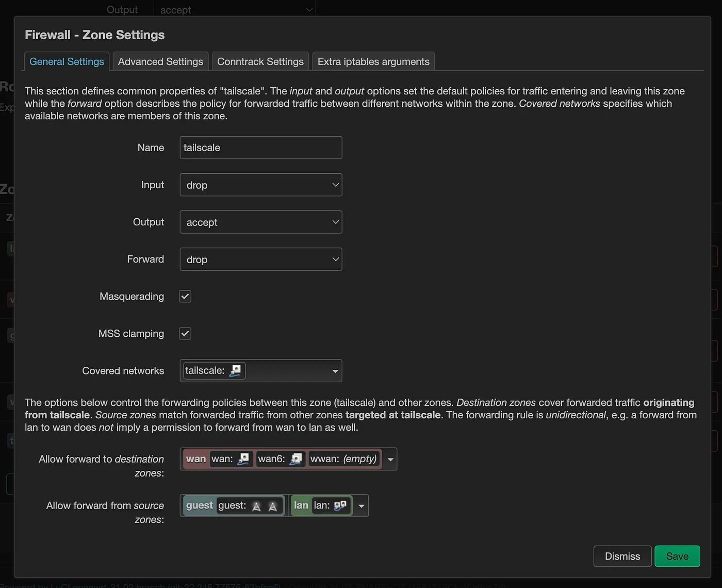The height and width of the screenshot is (588, 722).
Task: Save the firewall zone settings
Action: click(x=677, y=556)
